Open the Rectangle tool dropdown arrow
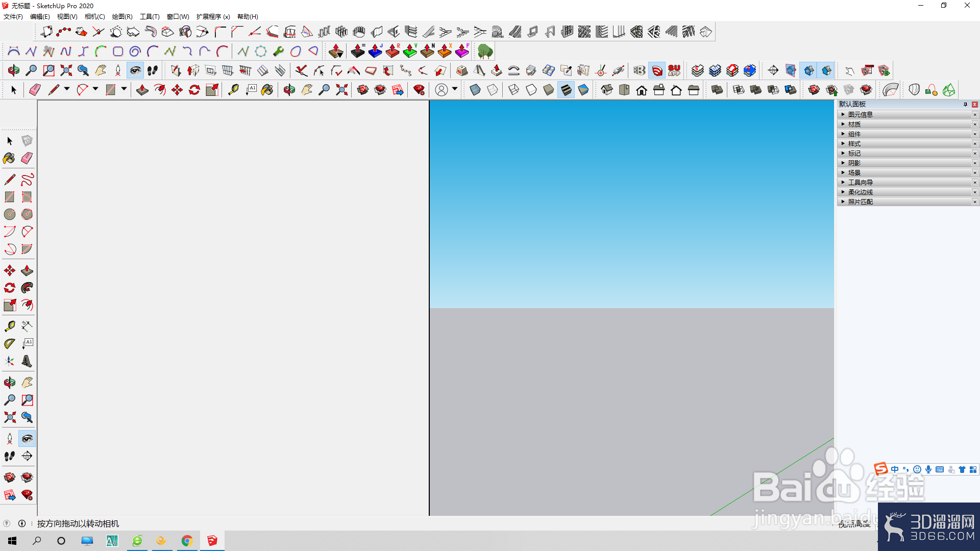Screen dimensions: 980x551 point(124,89)
